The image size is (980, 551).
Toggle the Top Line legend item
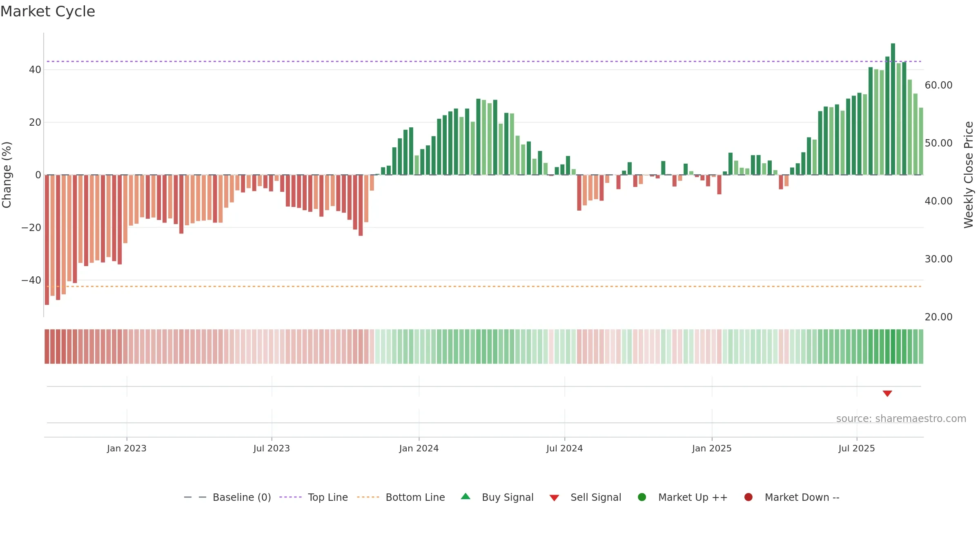[314, 497]
